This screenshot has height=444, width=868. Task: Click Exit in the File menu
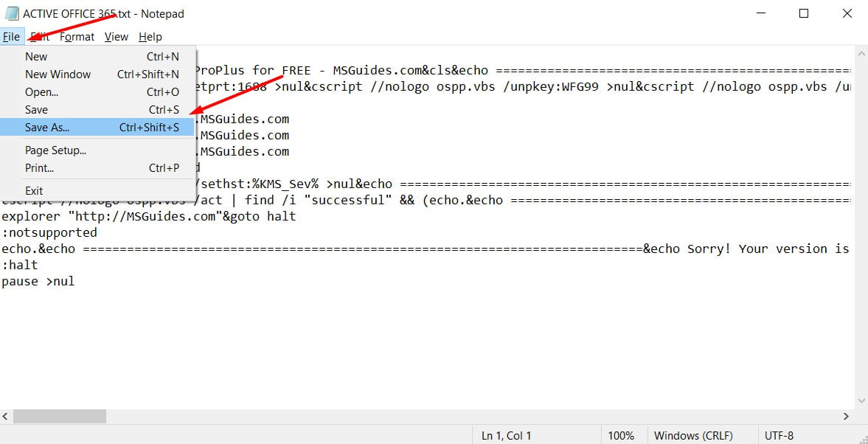pos(98,190)
